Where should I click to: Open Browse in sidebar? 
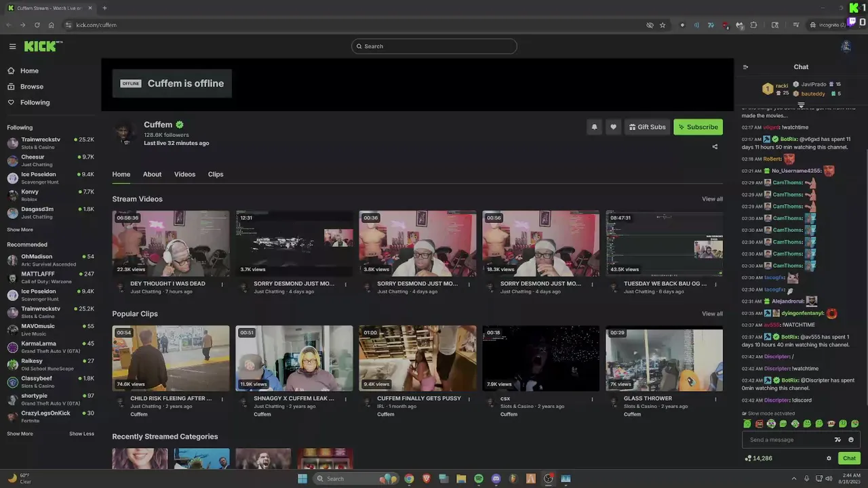coord(31,87)
